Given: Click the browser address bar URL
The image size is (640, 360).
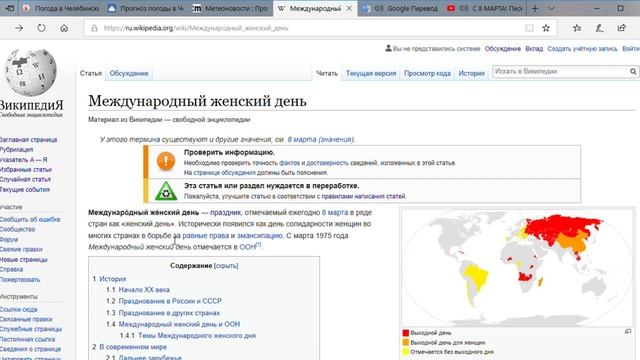Looking at the screenshot, I should point(196,28).
